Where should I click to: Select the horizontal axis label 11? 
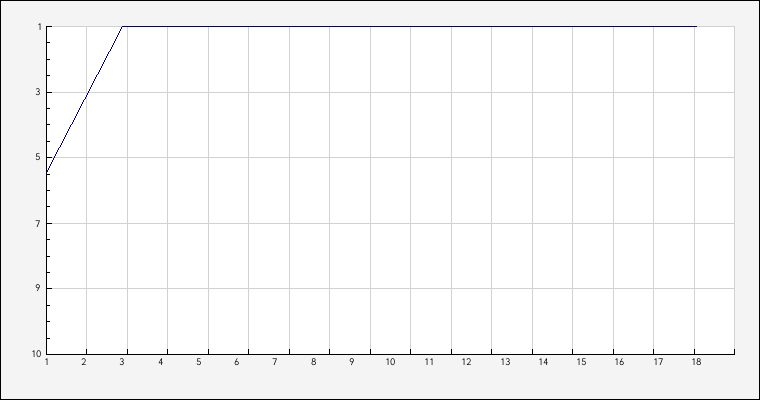[429, 362]
